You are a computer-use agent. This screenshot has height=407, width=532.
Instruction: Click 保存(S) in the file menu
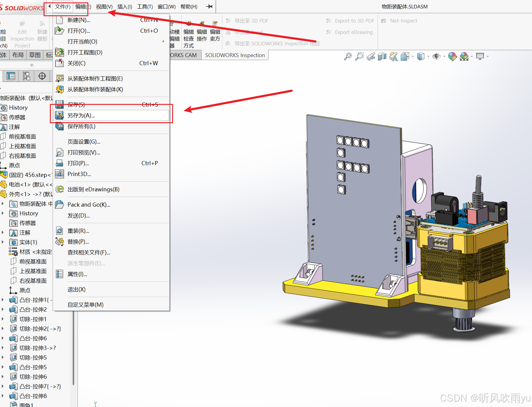(x=111, y=105)
